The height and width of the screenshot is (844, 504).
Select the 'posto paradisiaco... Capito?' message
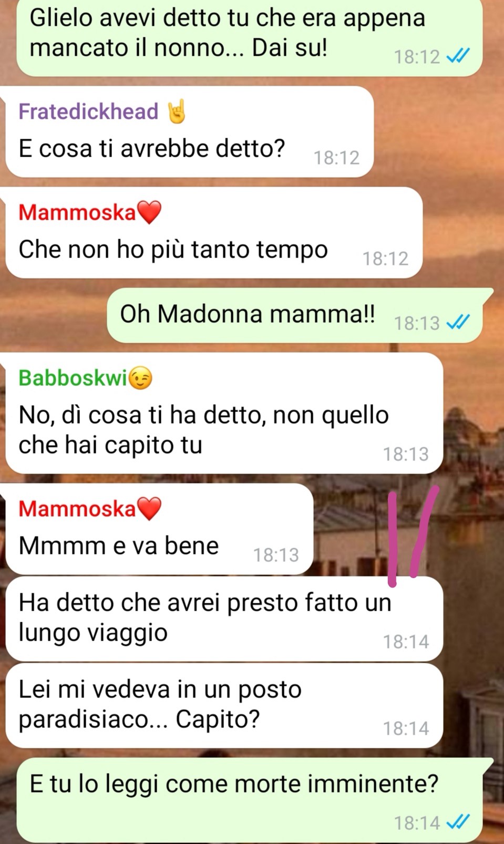pos(224,706)
